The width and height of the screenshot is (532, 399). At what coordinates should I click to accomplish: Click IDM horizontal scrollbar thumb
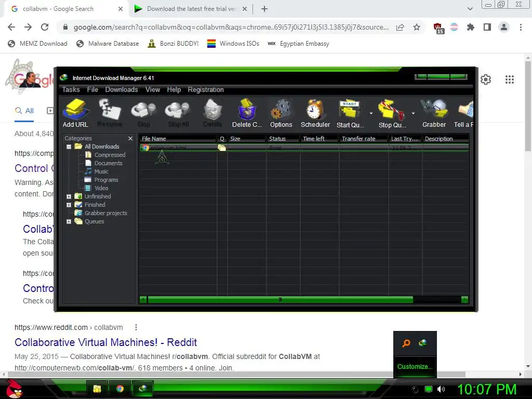coord(280,300)
